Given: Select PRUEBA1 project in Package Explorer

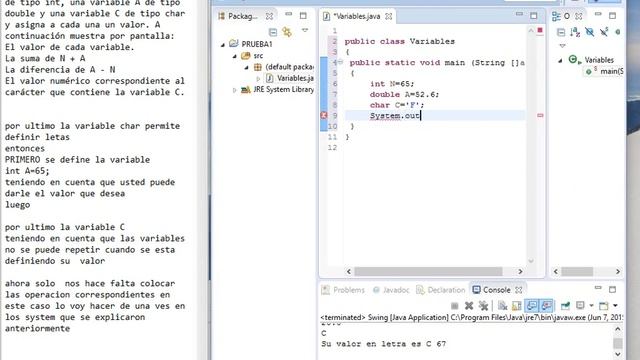Looking at the screenshot, I should [257, 44].
